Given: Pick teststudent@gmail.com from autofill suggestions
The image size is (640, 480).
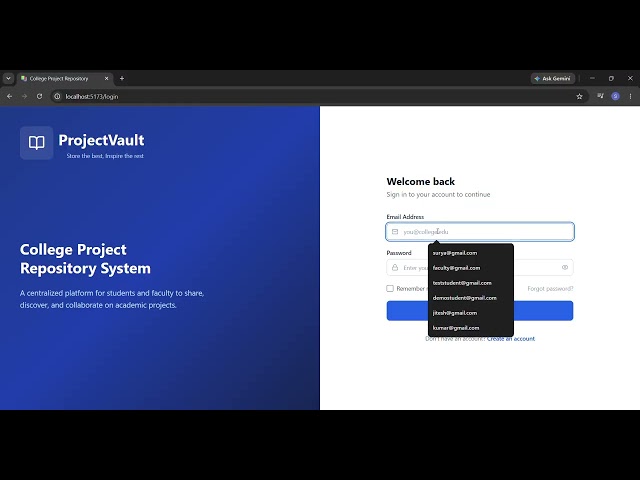Looking at the screenshot, I should (x=471, y=283).
